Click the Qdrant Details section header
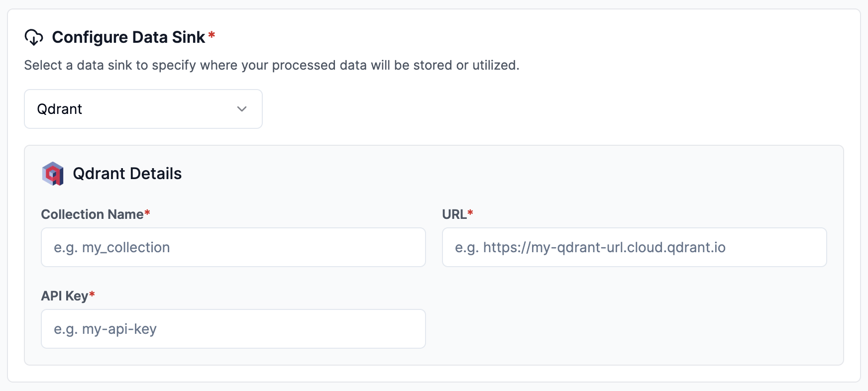868x391 pixels. tap(127, 174)
